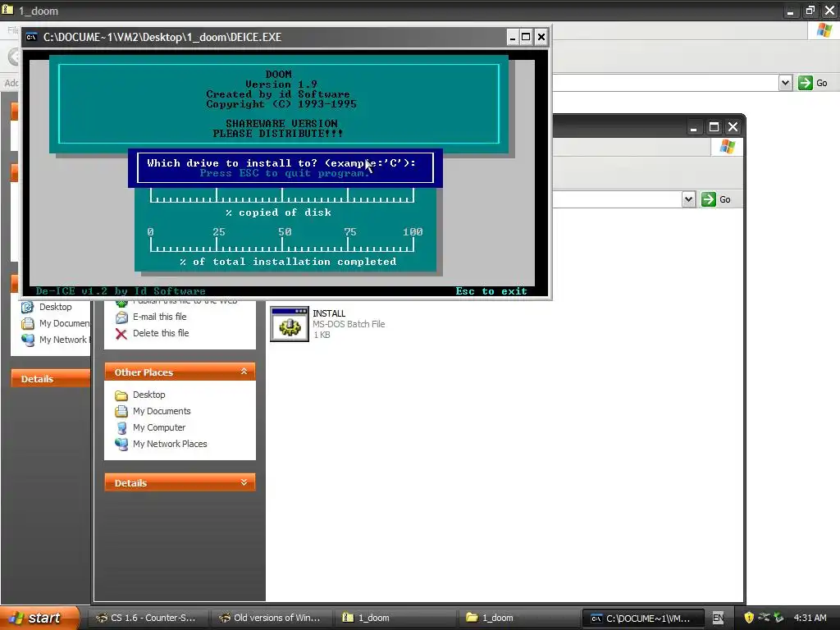840x630 pixels.
Task: Maximize the DEICE.EXE console window
Action: (x=526, y=37)
